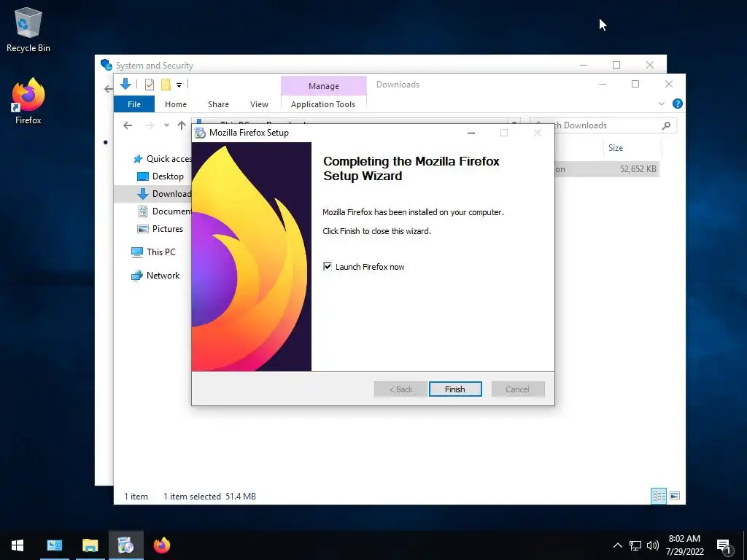Open Explorer help question mark icon
The image size is (747, 560).
click(677, 104)
